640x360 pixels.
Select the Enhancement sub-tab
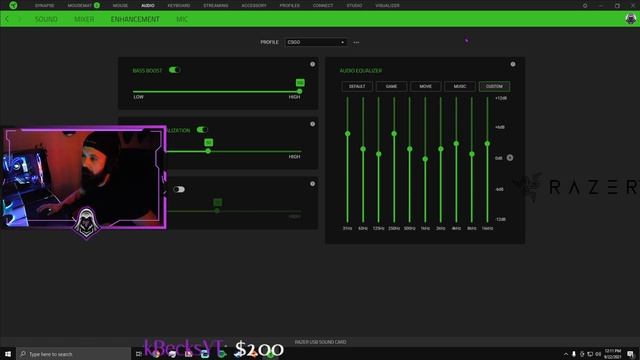pyautogui.click(x=135, y=19)
